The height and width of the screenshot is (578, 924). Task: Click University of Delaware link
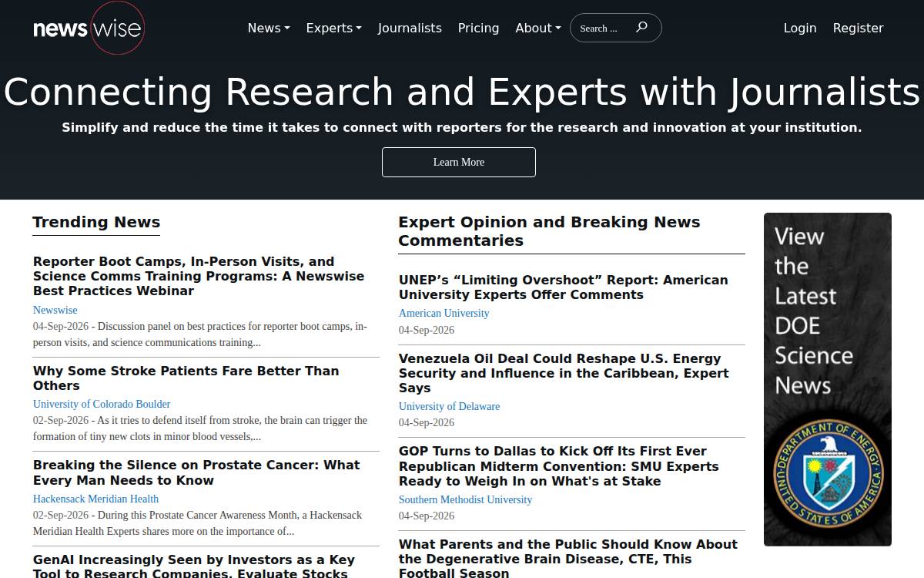tap(449, 406)
